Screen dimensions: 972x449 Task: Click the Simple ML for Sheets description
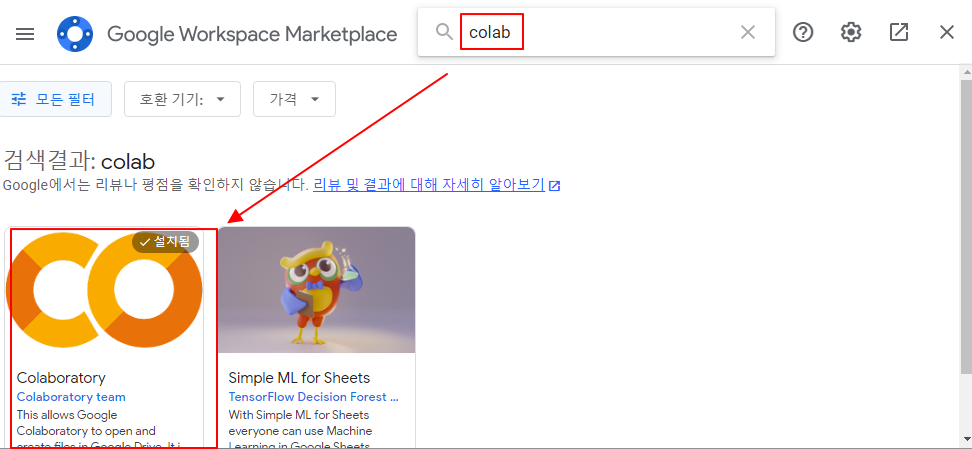pos(300,430)
